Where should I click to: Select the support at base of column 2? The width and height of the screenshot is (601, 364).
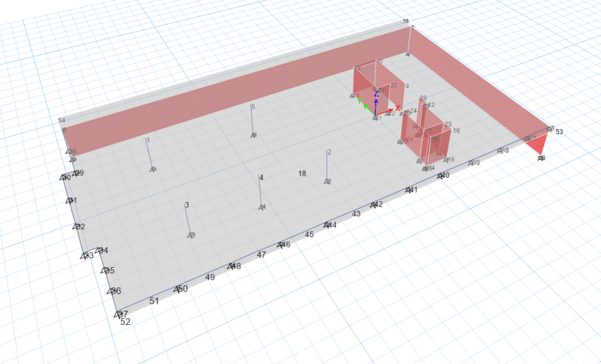click(327, 182)
